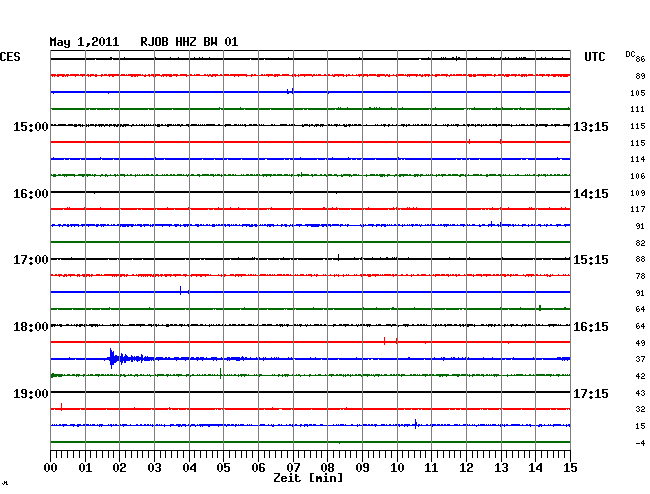650x494 pixels.
Task: Click x-axis minute label 03
Action: click(154, 468)
